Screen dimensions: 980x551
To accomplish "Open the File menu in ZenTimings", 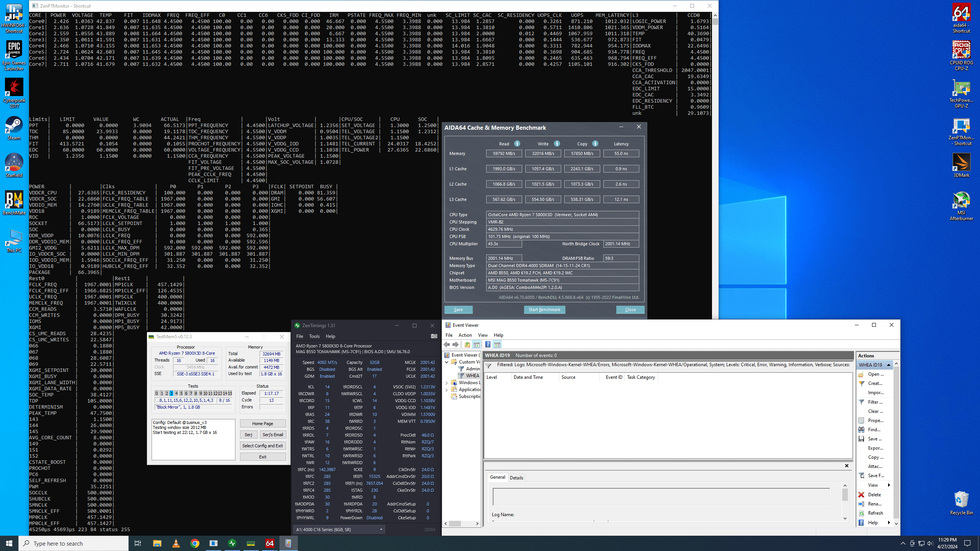I will click(300, 336).
